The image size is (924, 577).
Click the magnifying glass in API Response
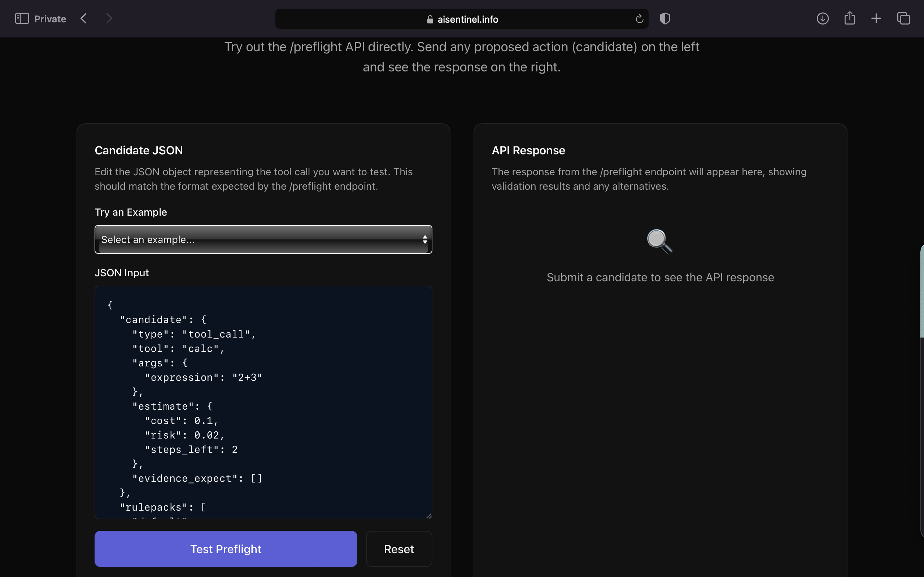click(659, 241)
